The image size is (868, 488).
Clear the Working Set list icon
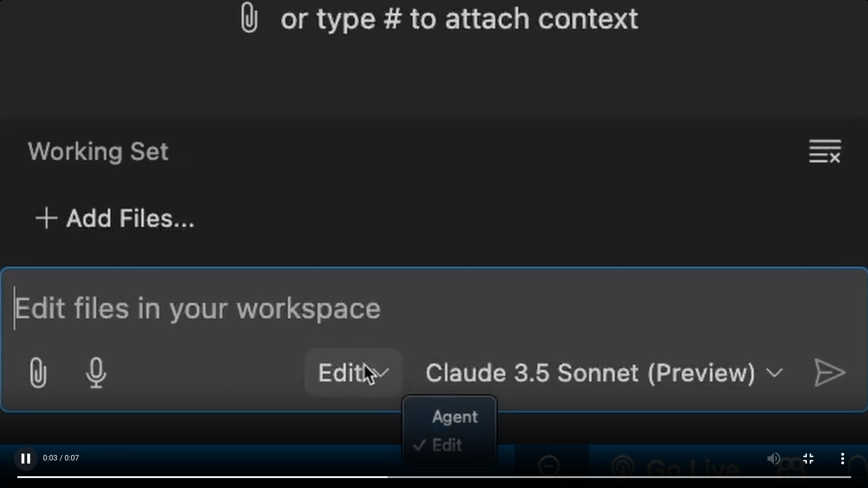[x=825, y=151]
